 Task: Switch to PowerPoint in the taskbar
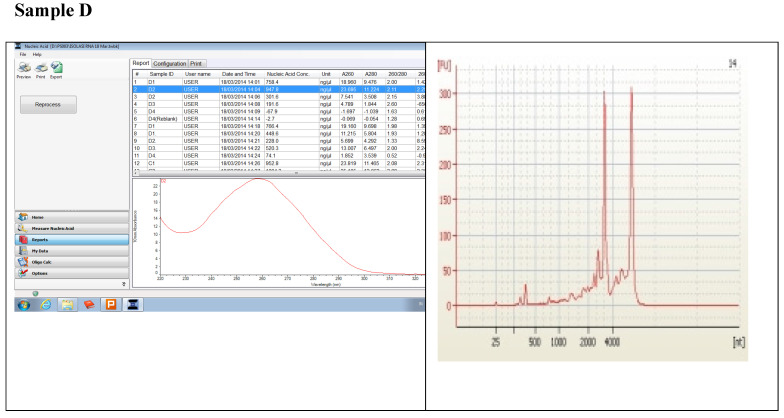click(x=110, y=304)
